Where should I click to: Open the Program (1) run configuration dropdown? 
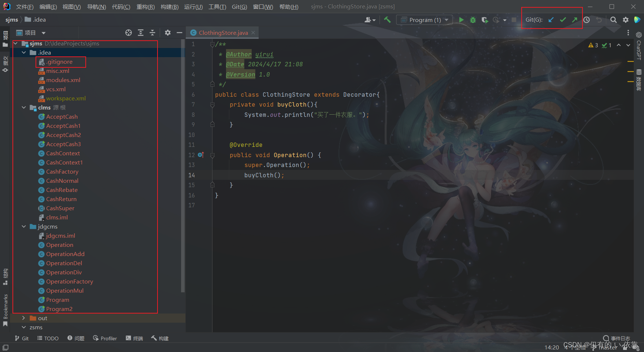[425, 20]
